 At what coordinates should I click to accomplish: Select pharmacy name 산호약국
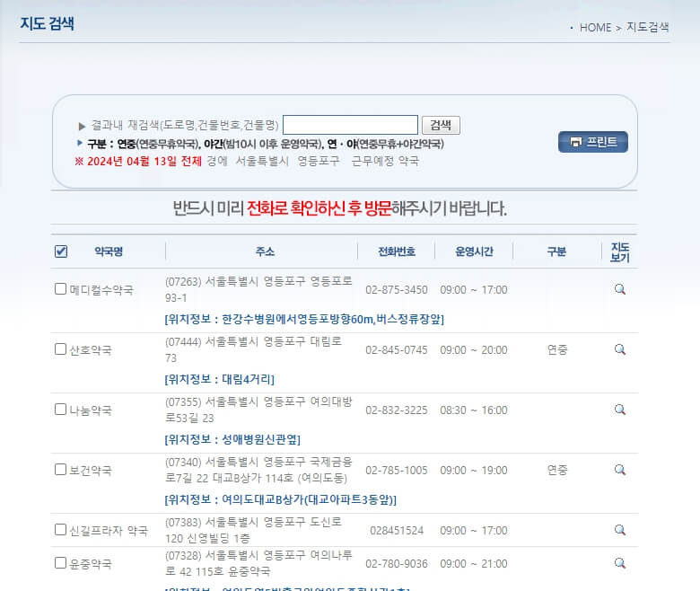91,350
